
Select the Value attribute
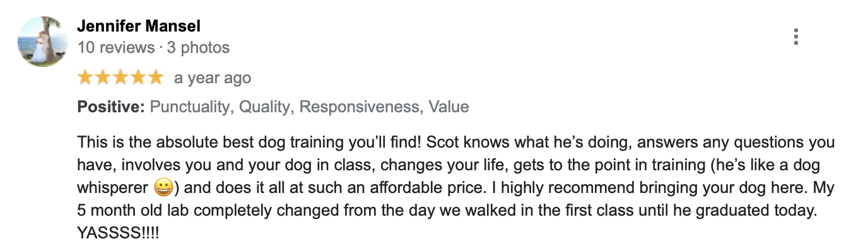pyautogui.click(x=449, y=107)
